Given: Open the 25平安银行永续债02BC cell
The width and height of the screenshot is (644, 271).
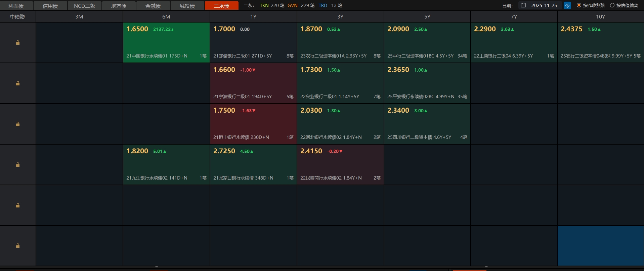Looking at the screenshot, I should [427, 83].
